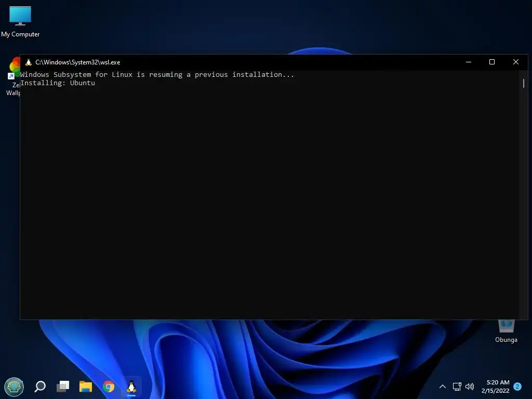The width and height of the screenshot is (532, 399).
Task: Open the volume speaker tray icon
Action: point(470,387)
